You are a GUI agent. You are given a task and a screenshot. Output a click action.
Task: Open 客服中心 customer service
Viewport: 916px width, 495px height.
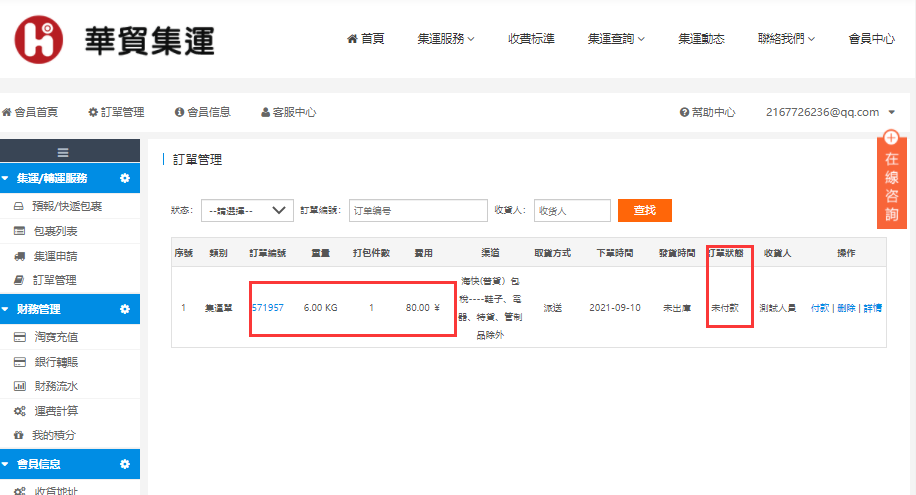point(288,112)
